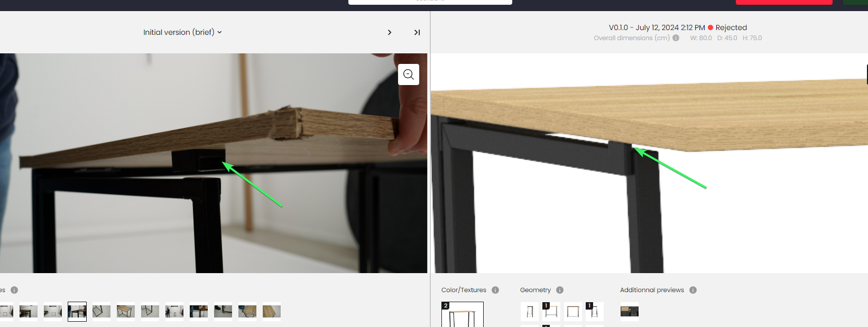The image size is (868, 327).
Task: Show info for Overall dimensions (cm)
Action: pos(676,38)
